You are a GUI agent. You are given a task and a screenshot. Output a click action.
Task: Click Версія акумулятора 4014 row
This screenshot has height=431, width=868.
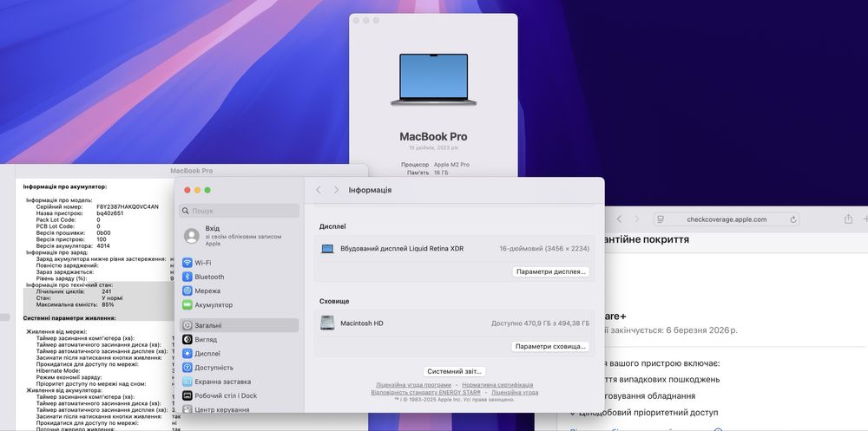(73, 245)
